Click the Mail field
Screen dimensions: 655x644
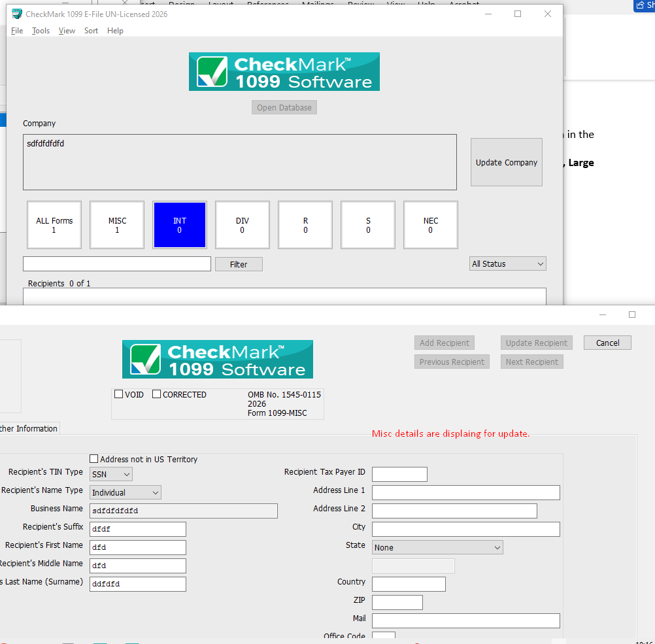tap(466, 620)
